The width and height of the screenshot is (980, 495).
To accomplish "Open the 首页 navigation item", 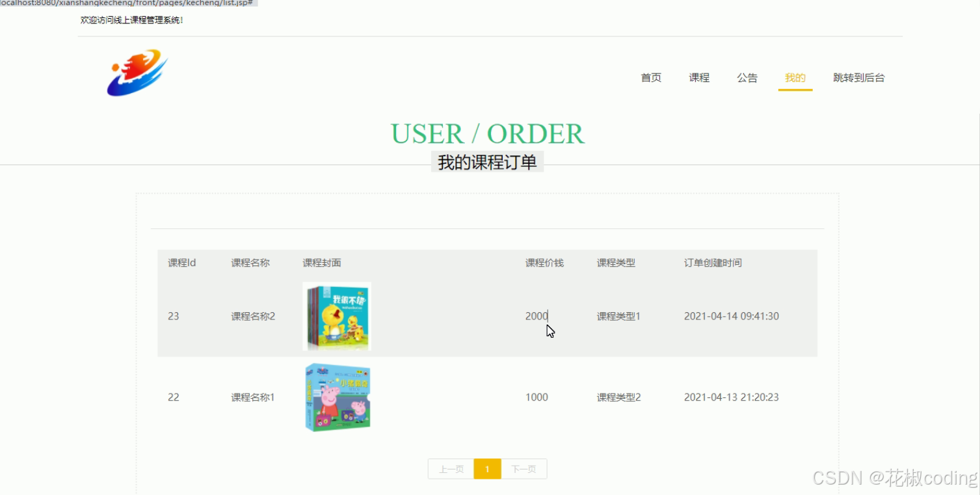I will pos(650,77).
